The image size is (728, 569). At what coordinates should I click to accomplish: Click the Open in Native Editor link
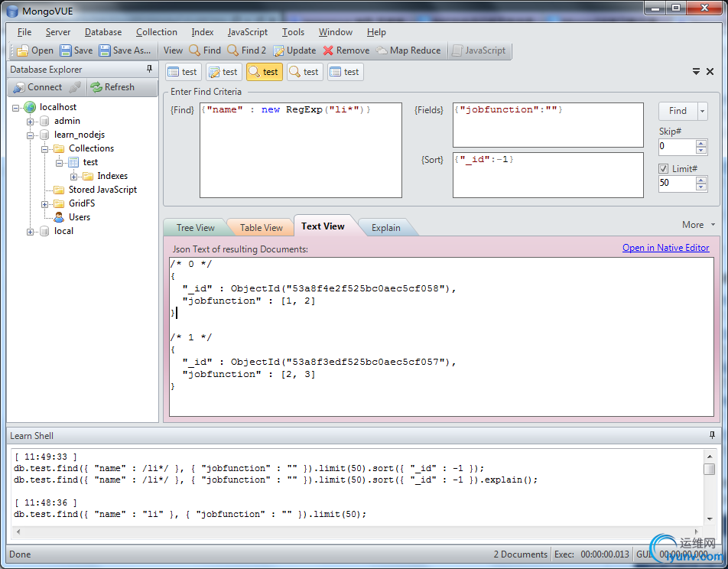tap(665, 248)
